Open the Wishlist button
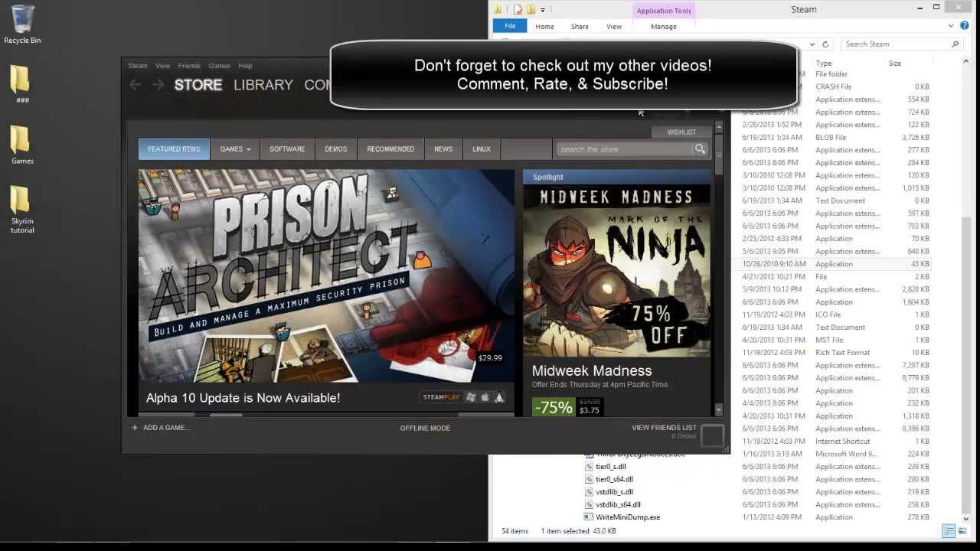This screenshot has width=980, height=551. tap(681, 132)
